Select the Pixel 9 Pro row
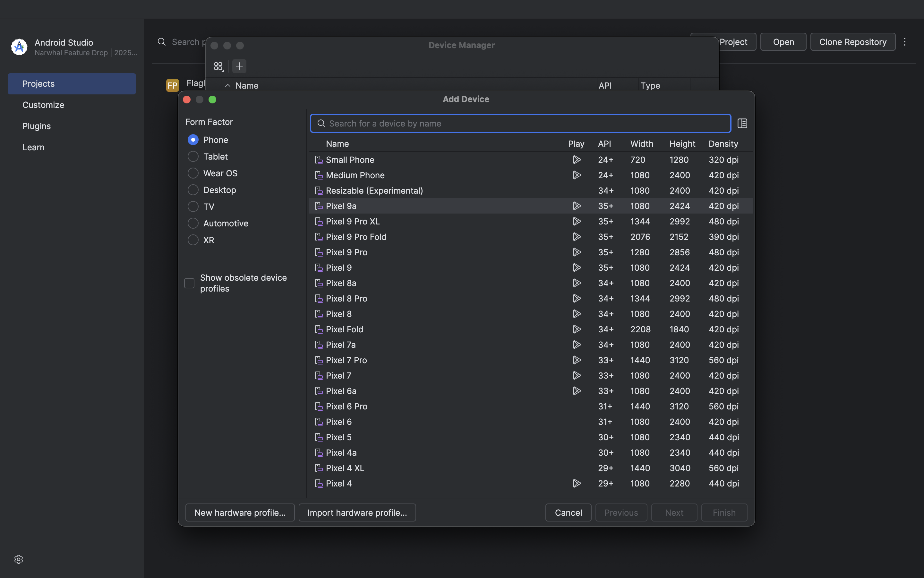 click(531, 252)
